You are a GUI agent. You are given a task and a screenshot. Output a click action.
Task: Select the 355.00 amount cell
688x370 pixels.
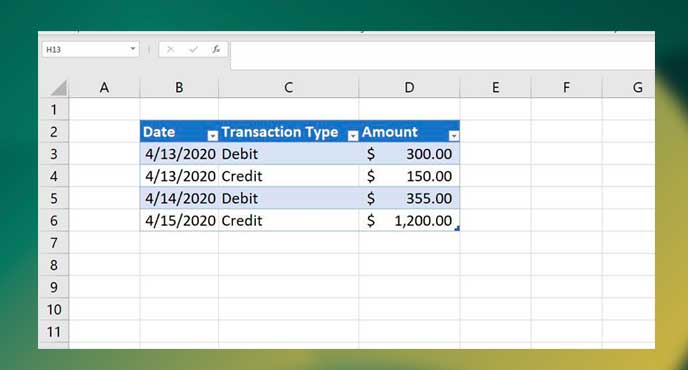tap(409, 198)
